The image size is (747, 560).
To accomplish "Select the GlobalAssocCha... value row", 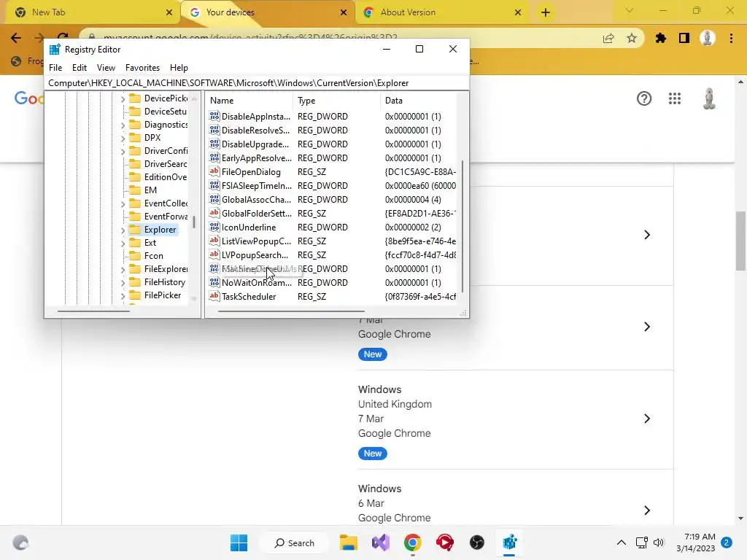I will [333, 200].
